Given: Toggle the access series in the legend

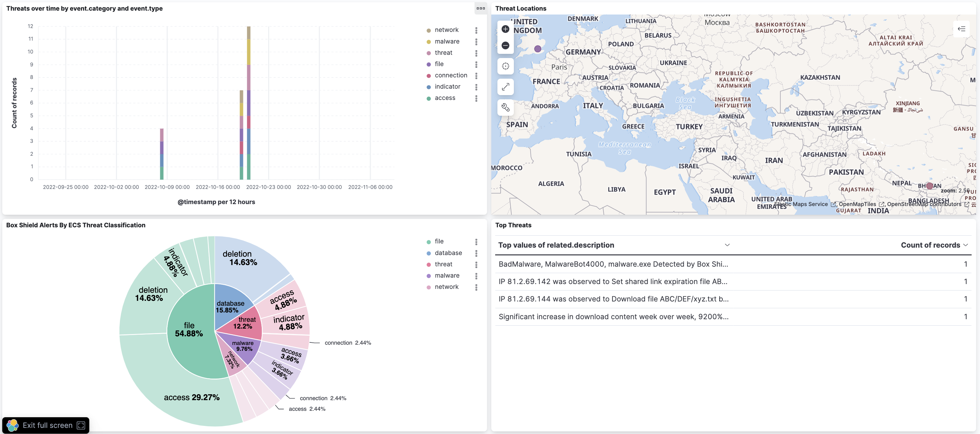Looking at the screenshot, I should [445, 98].
